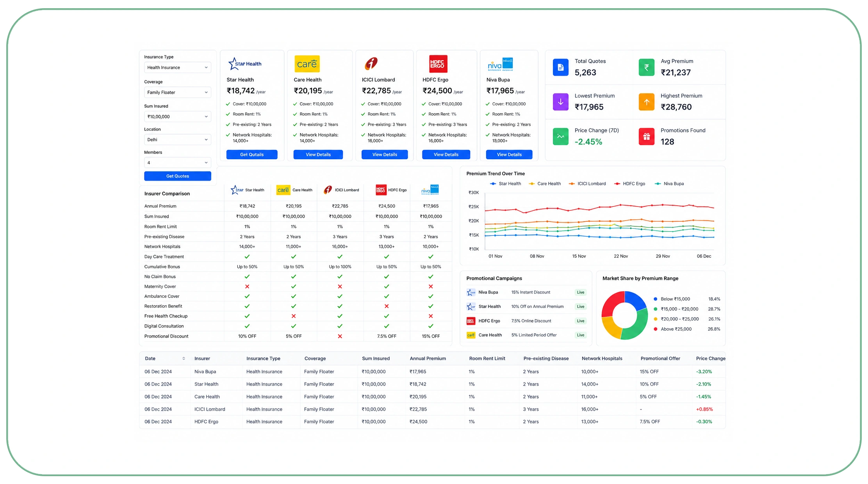
Task: Click the Get Quotes button
Action: (x=178, y=176)
